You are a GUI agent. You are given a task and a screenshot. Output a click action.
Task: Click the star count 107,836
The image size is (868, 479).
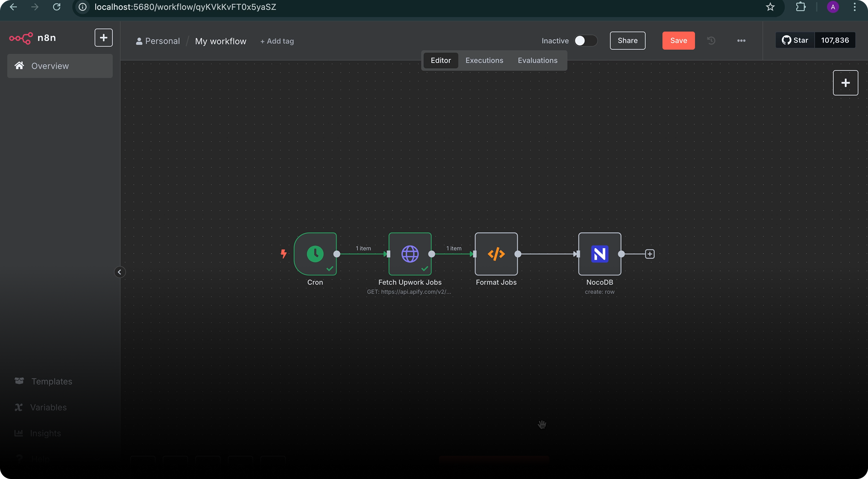point(835,40)
